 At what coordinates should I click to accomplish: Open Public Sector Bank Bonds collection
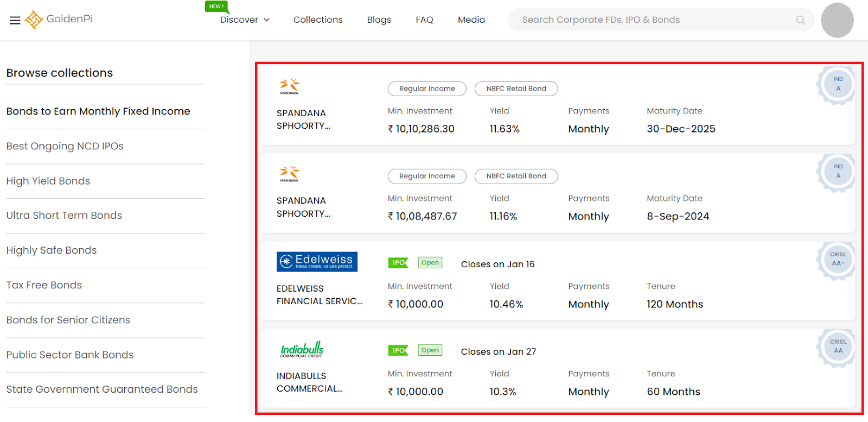click(x=70, y=355)
